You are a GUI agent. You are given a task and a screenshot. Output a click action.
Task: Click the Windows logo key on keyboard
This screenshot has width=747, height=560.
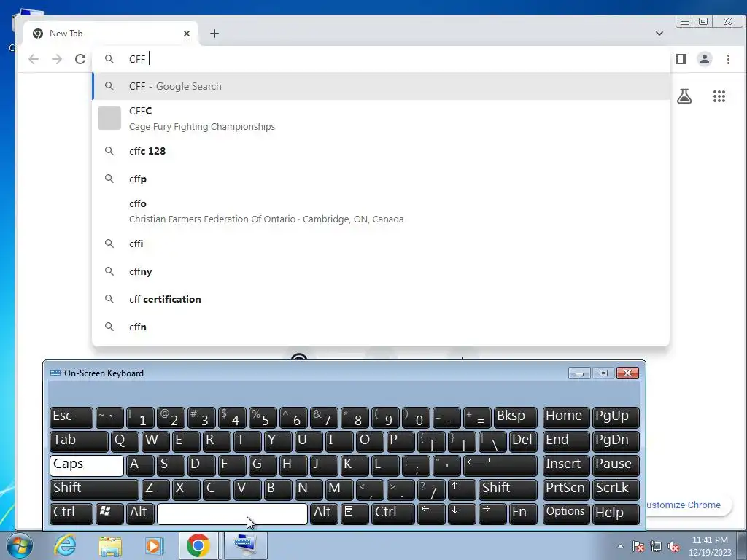[x=109, y=513]
